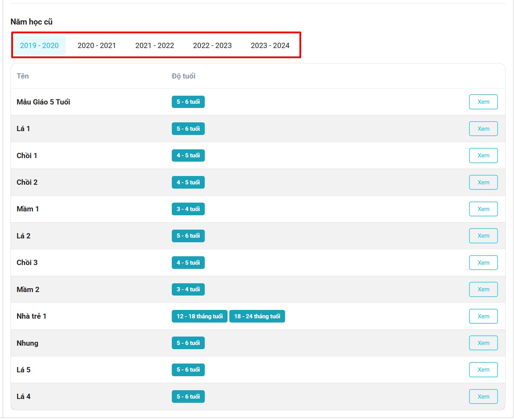Click Xem button for Chồi 1

point(483,156)
